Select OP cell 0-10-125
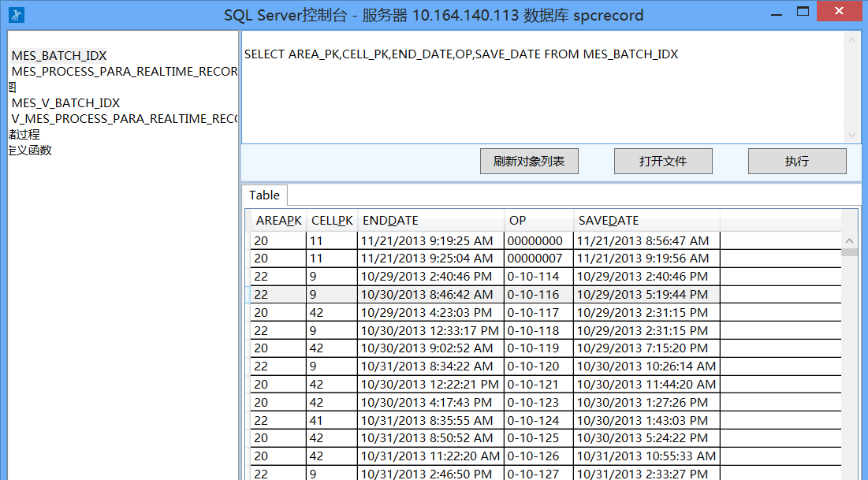 (538, 438)
